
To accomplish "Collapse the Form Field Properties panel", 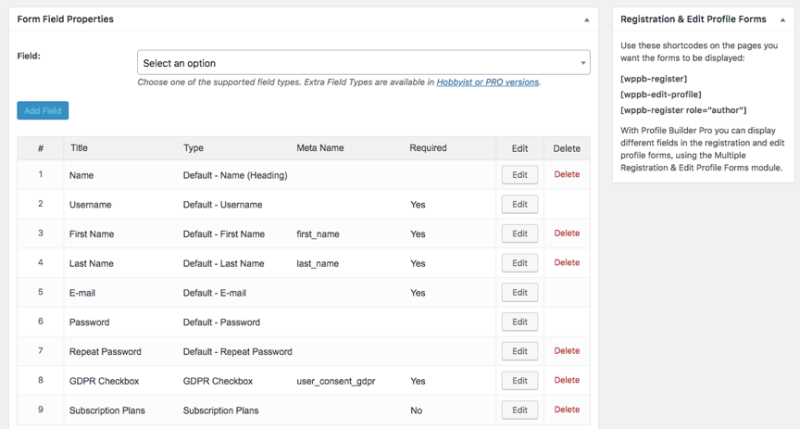I will pos(587,19).
